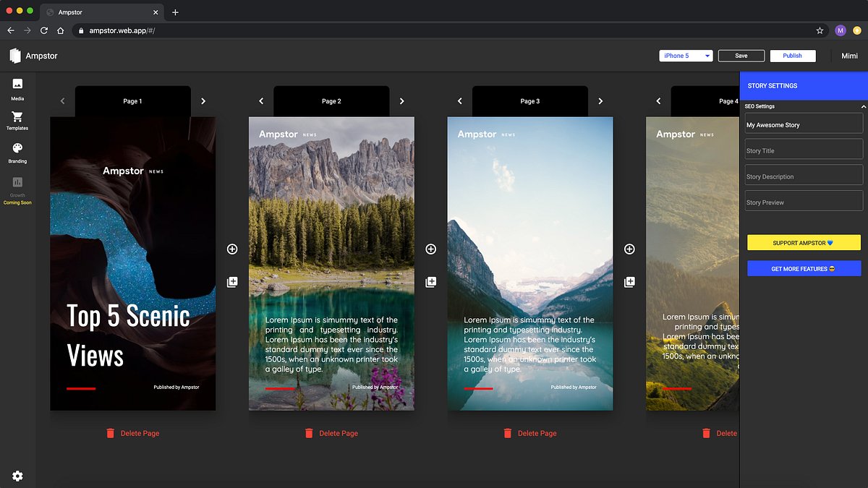Image resolution: width=868 pixels, height=488 pixels.
Task: Select the Page 2 label tab
Action: tap(331, 101)
